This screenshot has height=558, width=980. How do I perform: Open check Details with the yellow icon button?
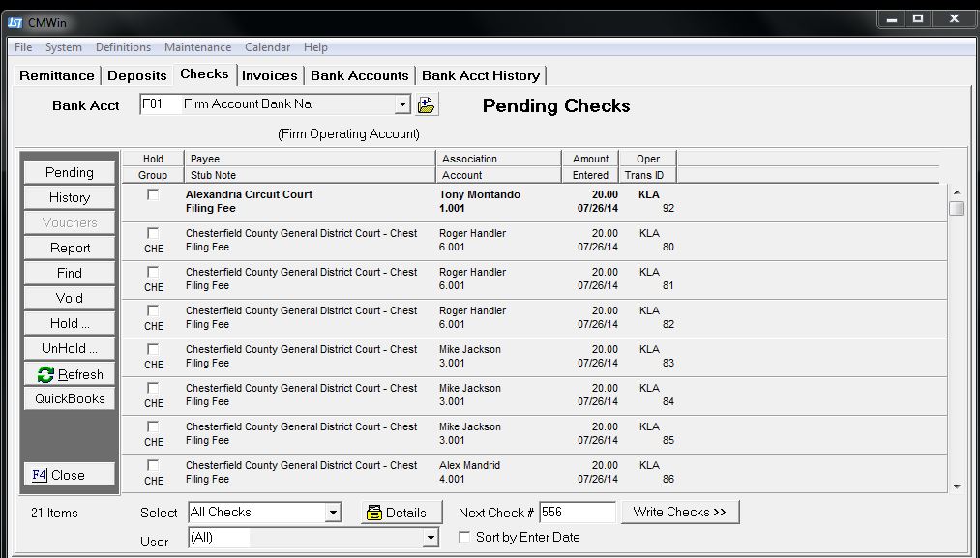(401, 513)
